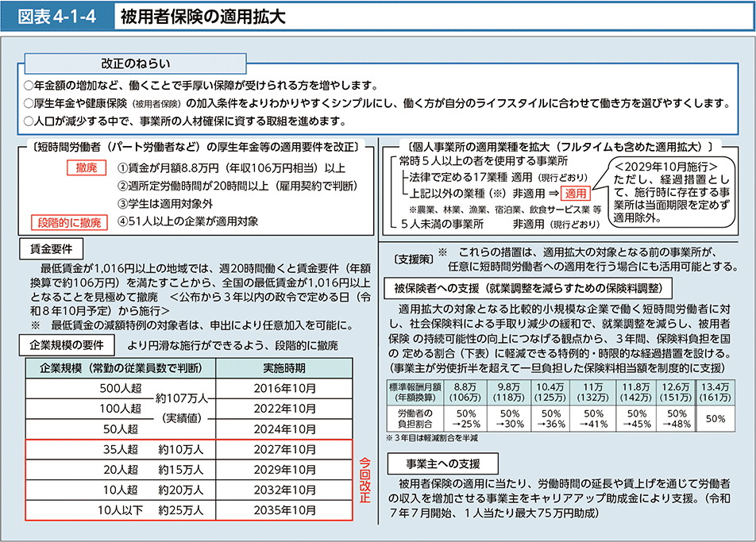Image resolution: width=756 pixels, height=542 pixels.
Task: Click the line ５人未満の事業所 非適用
Action: pos(500,224)
